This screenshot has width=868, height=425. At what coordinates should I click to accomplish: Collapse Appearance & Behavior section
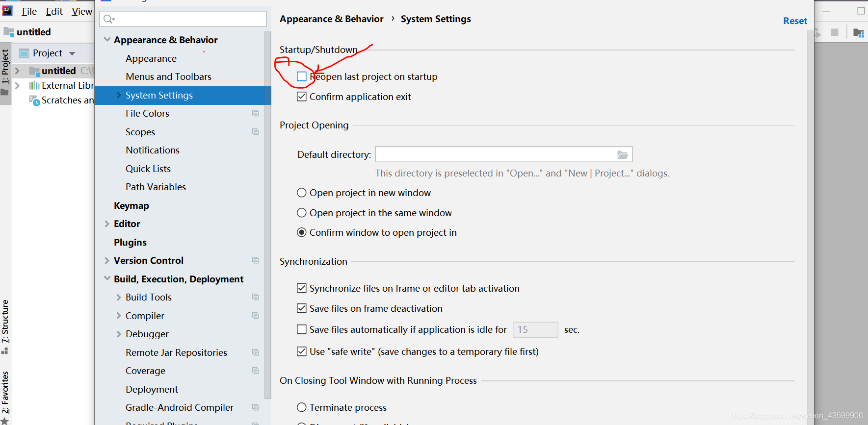107,40
